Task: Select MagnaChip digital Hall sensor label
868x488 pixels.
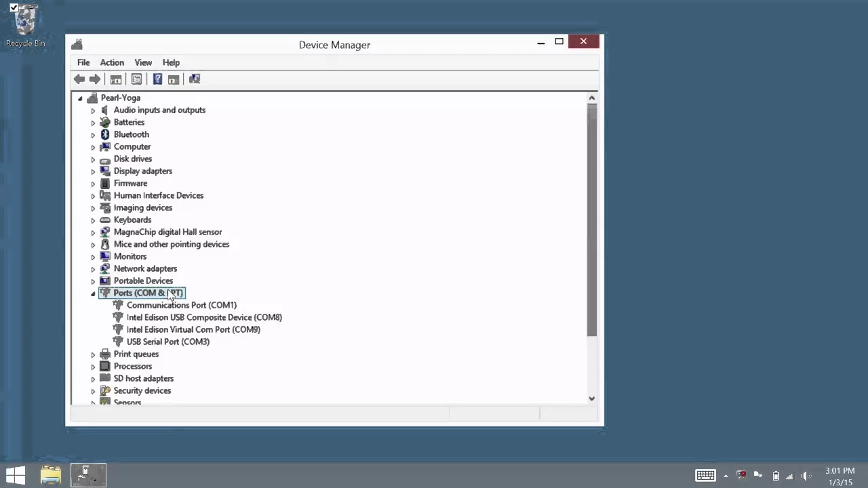Action: click(x=167, y=232)
